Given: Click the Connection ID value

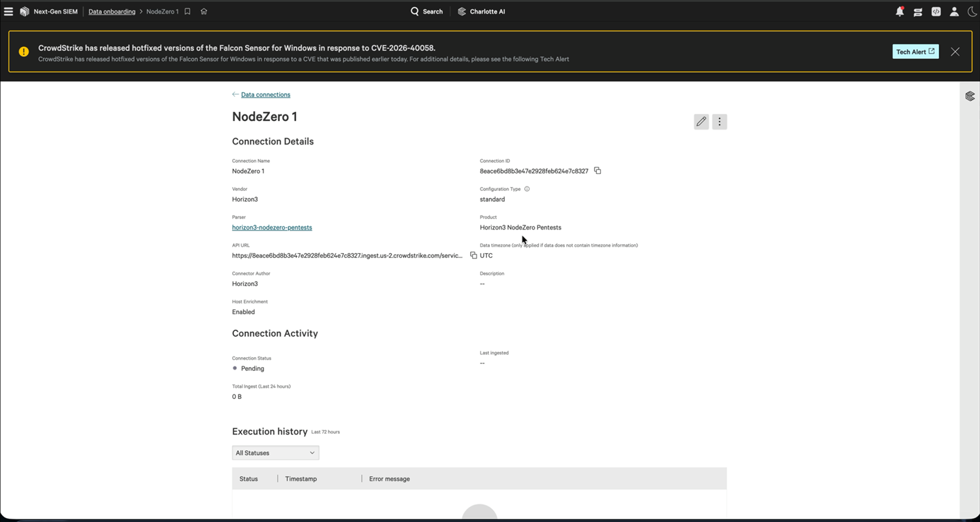Looking at the screenshot, I should click(534, 171).
